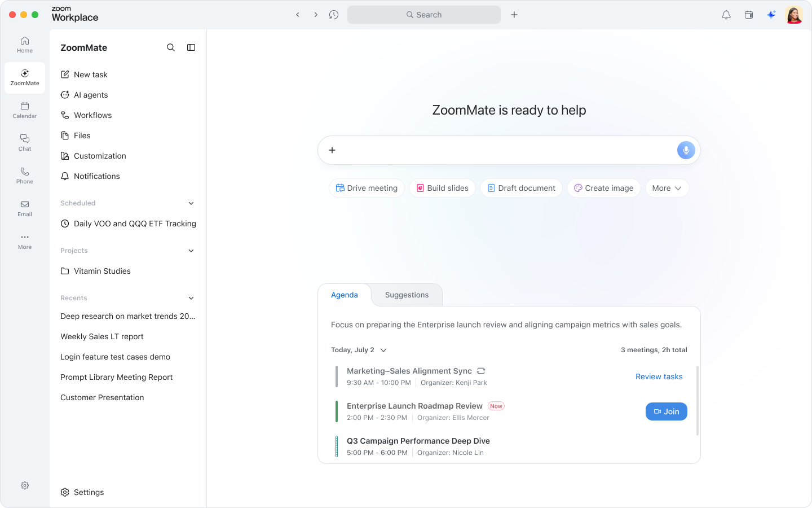Go forward using the forward arrow
The width and height of the screenshot is (812, 508).
(316, 15)
